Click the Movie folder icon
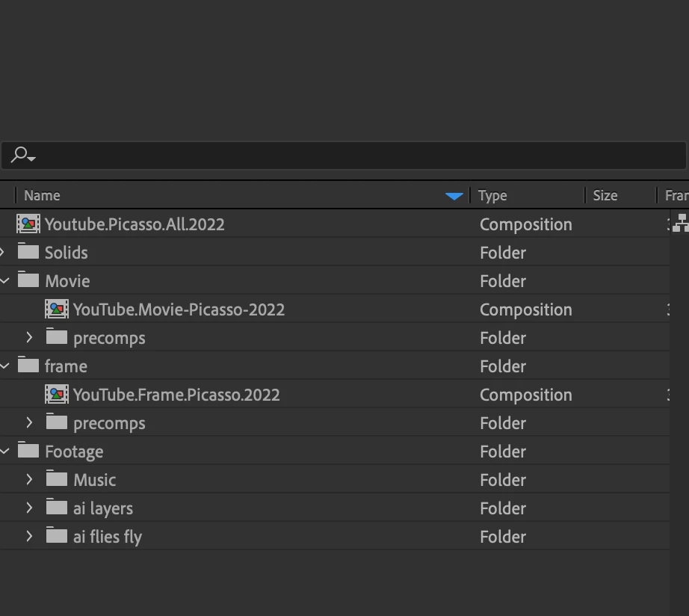The image size is (689, 616). pos(28,280)
